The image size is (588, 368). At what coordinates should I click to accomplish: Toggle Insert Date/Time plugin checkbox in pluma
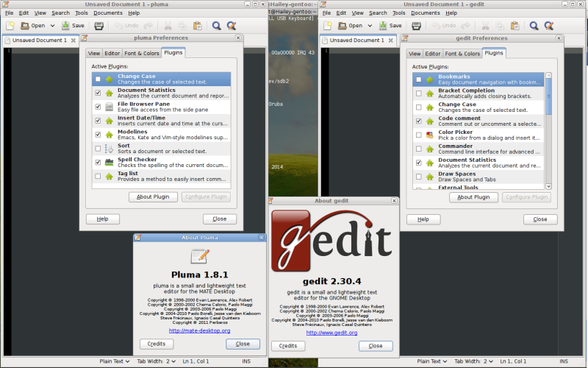click(x=98, y=121)
